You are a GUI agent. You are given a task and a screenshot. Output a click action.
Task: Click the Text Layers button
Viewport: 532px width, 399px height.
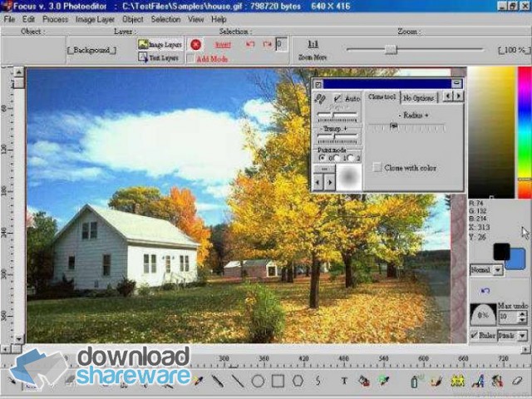click(x=159, y=57)
